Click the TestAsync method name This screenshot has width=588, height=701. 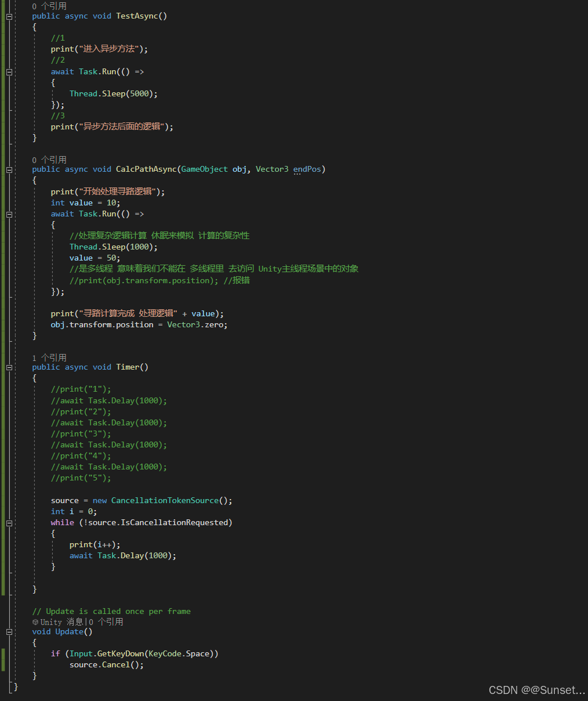[137, 16]
